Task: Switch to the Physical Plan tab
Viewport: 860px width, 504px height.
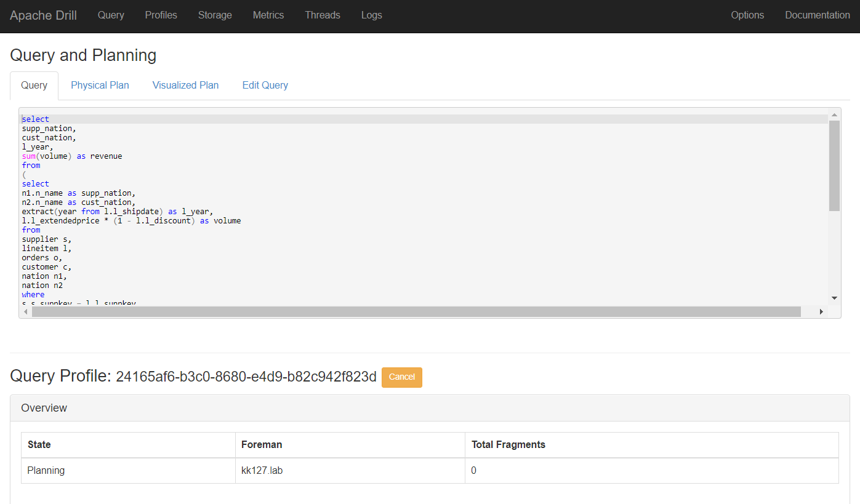Action: [100, 86]
